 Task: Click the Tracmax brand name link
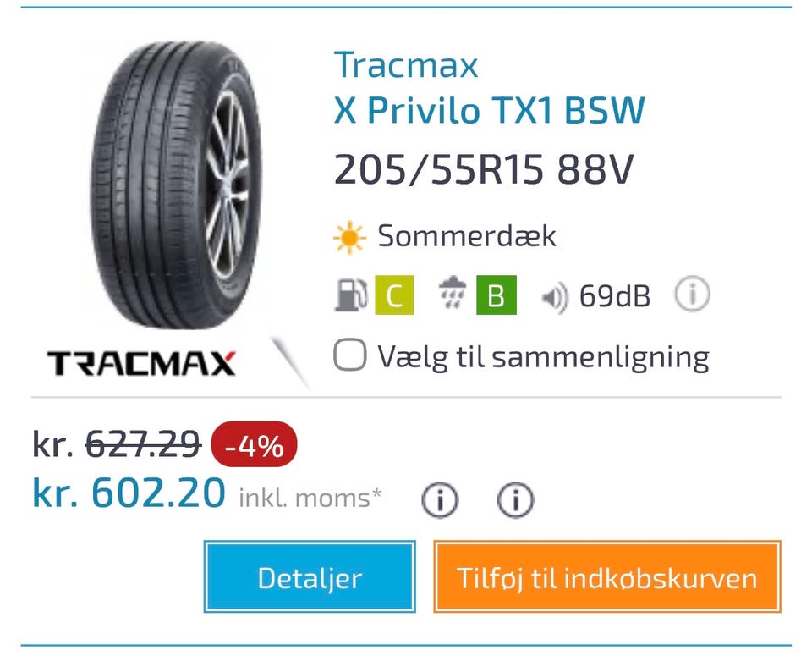(406, 65)
